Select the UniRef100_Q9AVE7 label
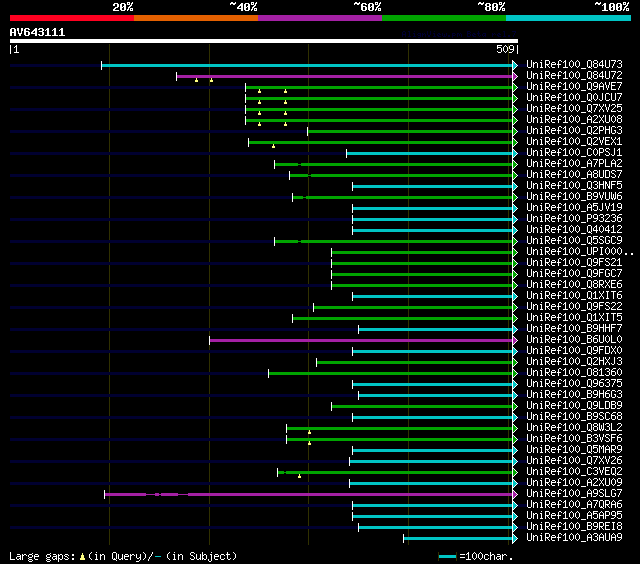The height and width of the screenshot is (564, 640). point(574,87)
